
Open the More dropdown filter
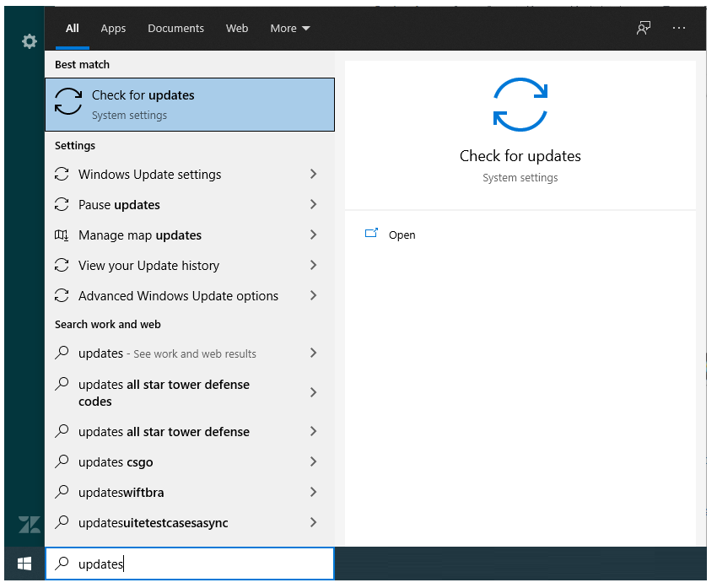coord(290,29)
